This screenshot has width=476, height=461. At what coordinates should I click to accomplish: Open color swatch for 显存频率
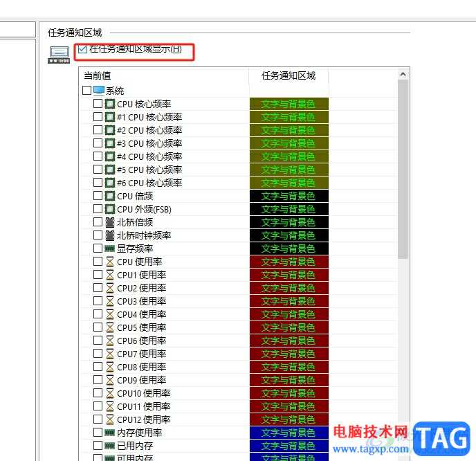pyautogui.click(x=289, y=248)
